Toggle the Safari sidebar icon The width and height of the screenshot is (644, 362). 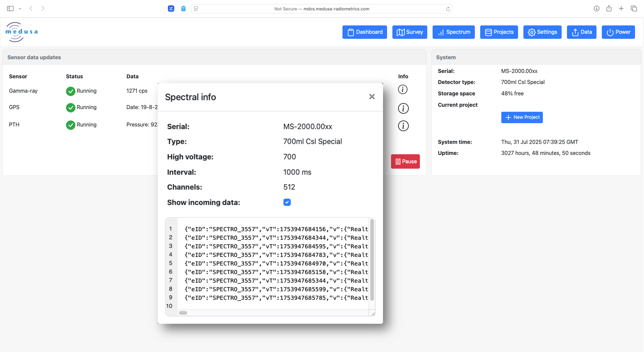[10, 9]
